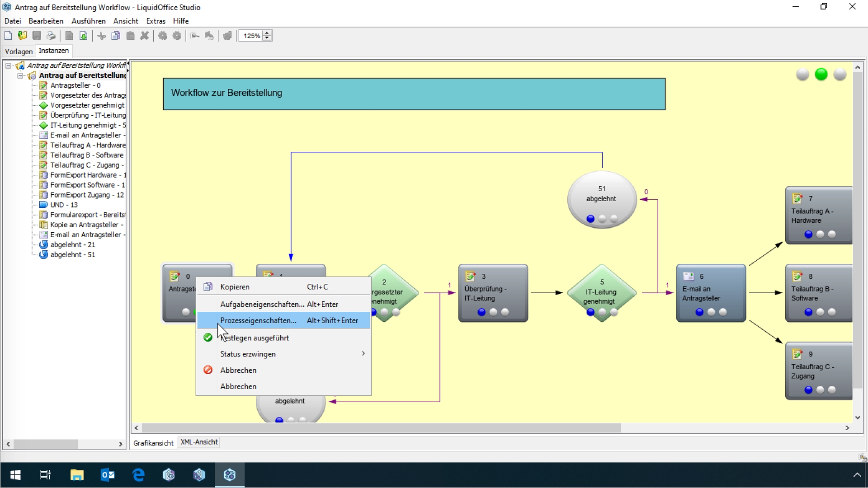Choose Prozesseigenschaften from context menu
Screen dimensions: 868x488
258,320
